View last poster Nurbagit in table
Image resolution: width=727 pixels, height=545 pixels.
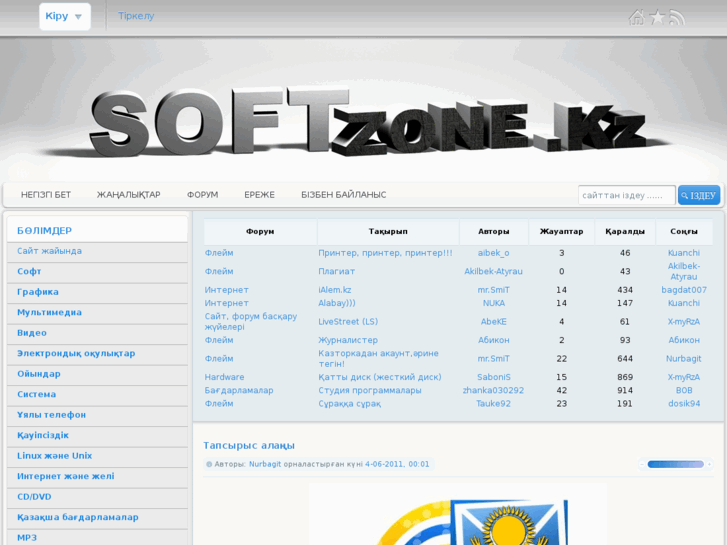pyautogui.click(x=684, y=359)
